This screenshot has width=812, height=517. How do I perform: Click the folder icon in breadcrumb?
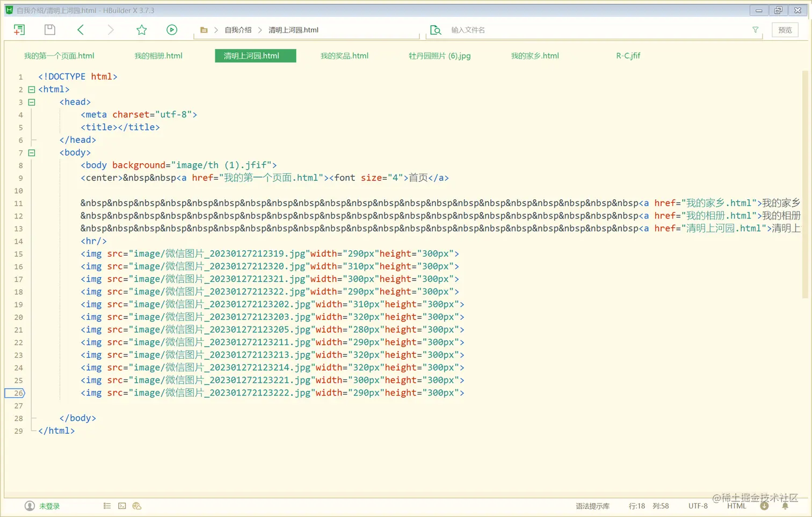[204, 30]
